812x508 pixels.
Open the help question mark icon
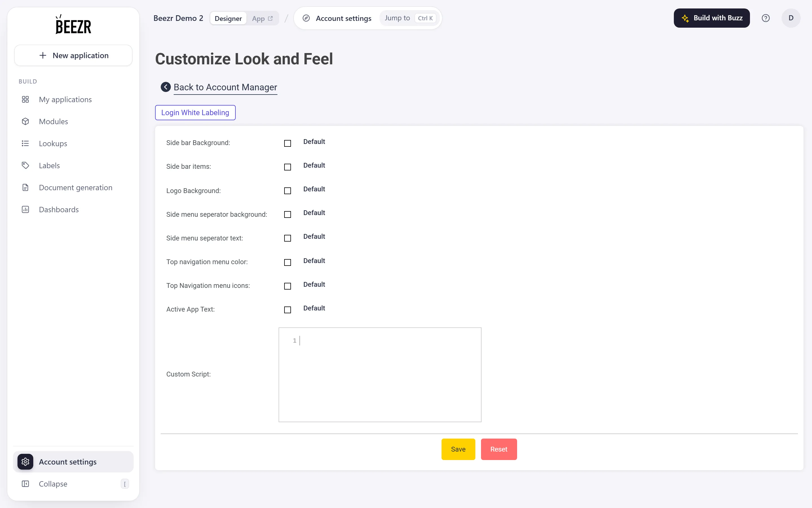coord(765,18)
